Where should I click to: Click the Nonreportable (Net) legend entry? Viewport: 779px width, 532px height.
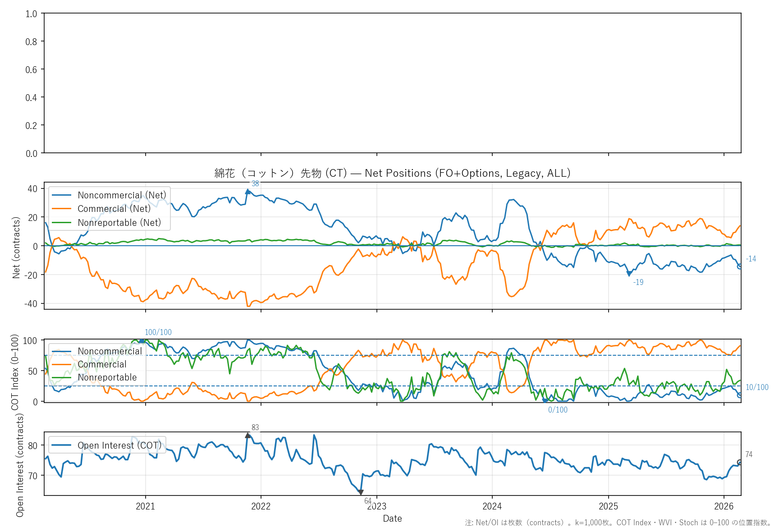click(x=119, y=223)
